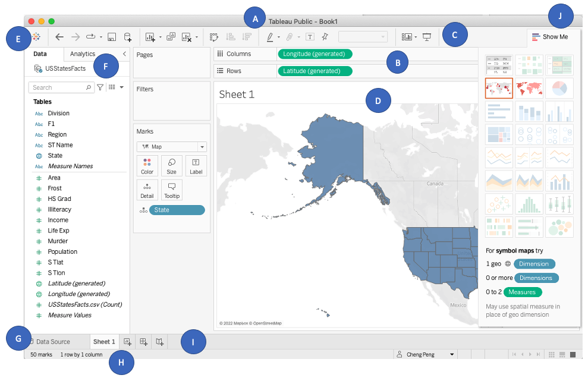Switch to the Analytics tab

tap(83, 53)
